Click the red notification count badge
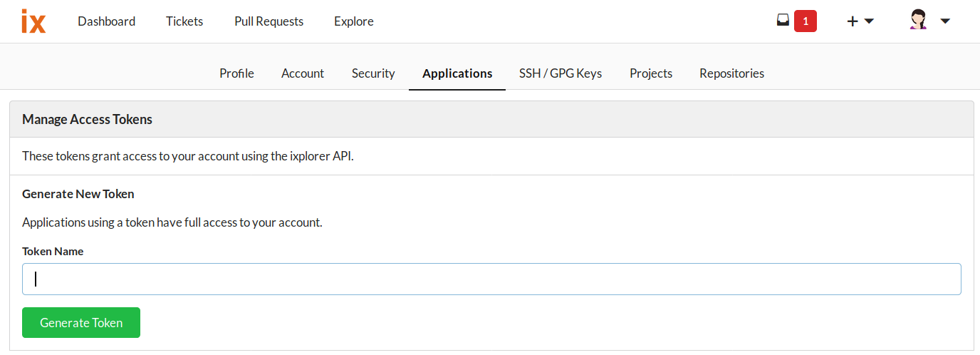The height and width of the screenshot is (355, 980). [806, 21]
